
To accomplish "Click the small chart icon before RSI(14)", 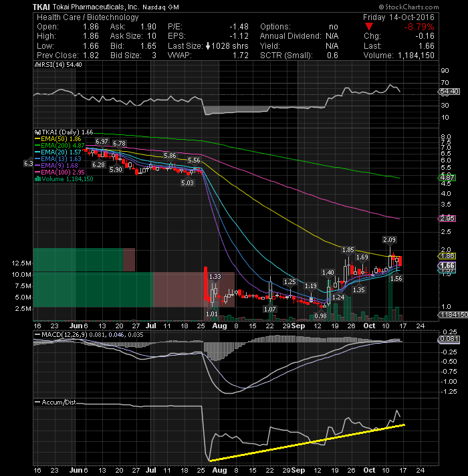I will (37, 65).
